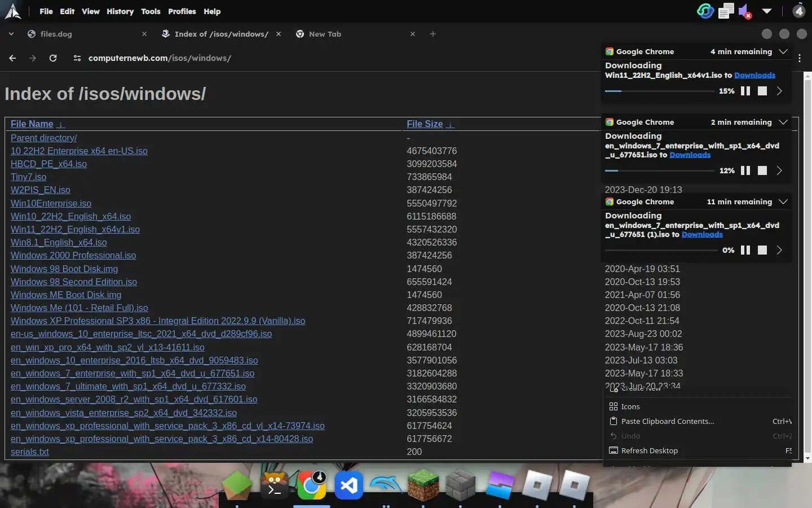Click the 12% download progress bar
The image size is (812, 508).
tap(660, 170)
